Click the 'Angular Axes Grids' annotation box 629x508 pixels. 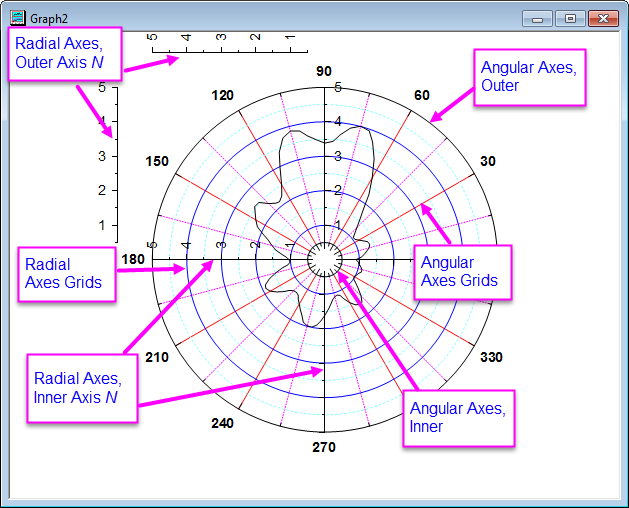click(461, 271)
